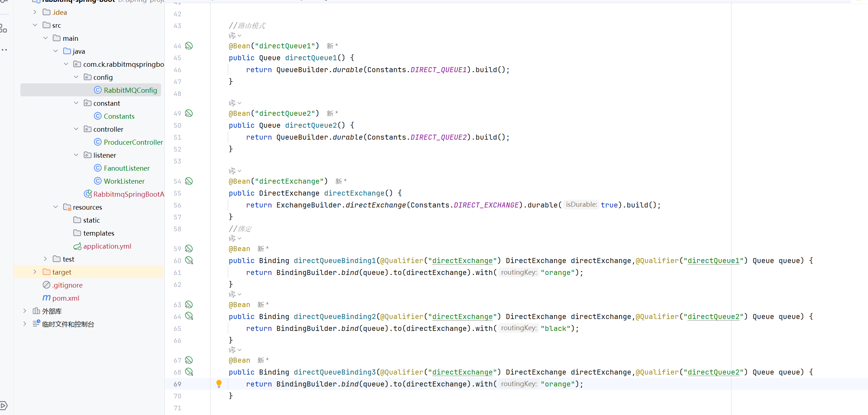868x415 pixels.
Task: Click the three-dots more tool windows icon
Action: coord(4,50)
